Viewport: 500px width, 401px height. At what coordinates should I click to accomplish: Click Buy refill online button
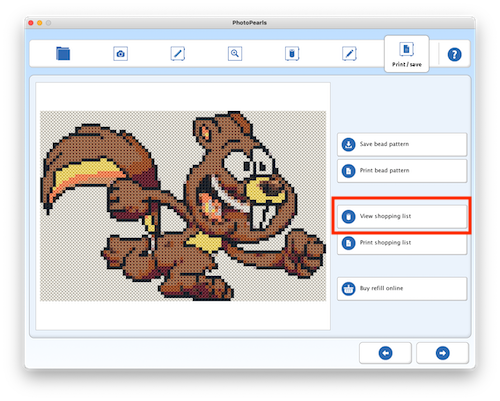402,288
